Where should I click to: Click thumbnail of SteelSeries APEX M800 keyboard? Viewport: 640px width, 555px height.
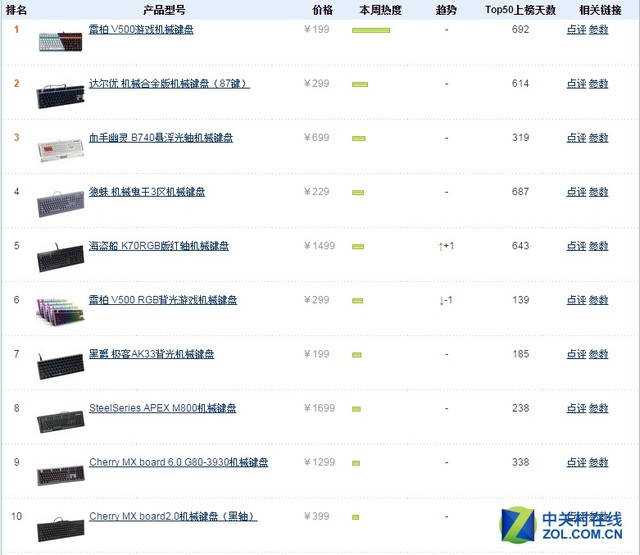click(60, 421)
